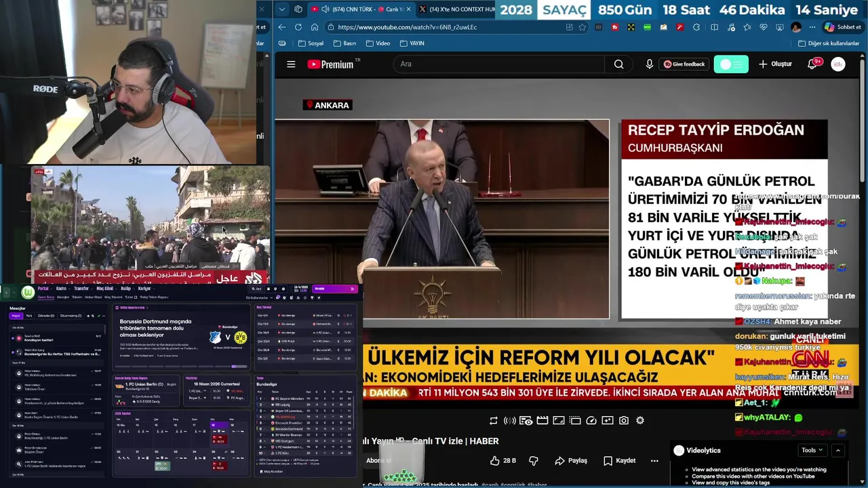Image resolution: width=868 pixels, height=488 pixels.
Task: Go back in the browser
Action: 282,27
